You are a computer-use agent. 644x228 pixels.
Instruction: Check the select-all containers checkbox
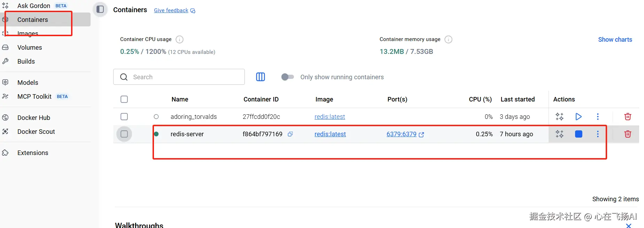point(124,99)
